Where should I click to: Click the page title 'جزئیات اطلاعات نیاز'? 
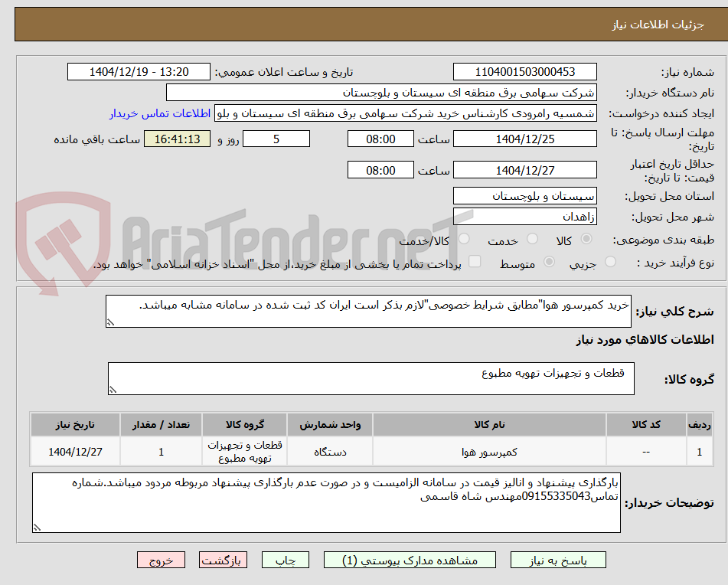pyautogui.click(x=658, y=25)
